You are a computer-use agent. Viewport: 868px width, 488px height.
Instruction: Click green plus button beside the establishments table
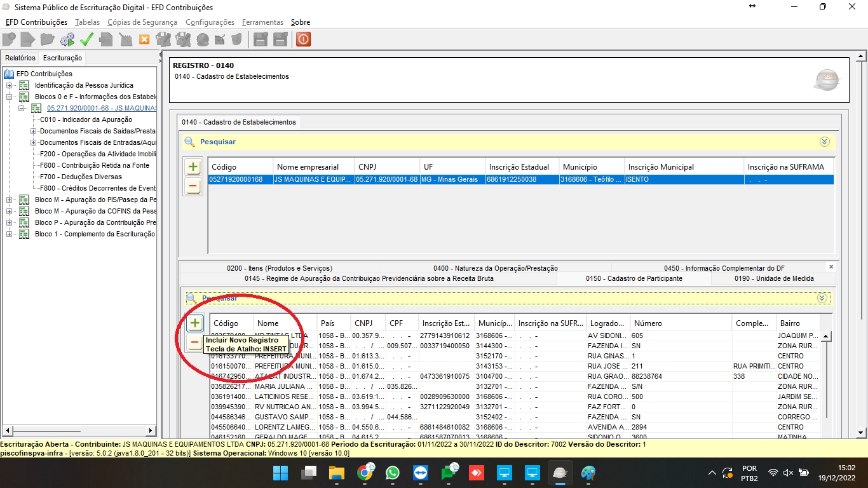[x=193, y=167]
